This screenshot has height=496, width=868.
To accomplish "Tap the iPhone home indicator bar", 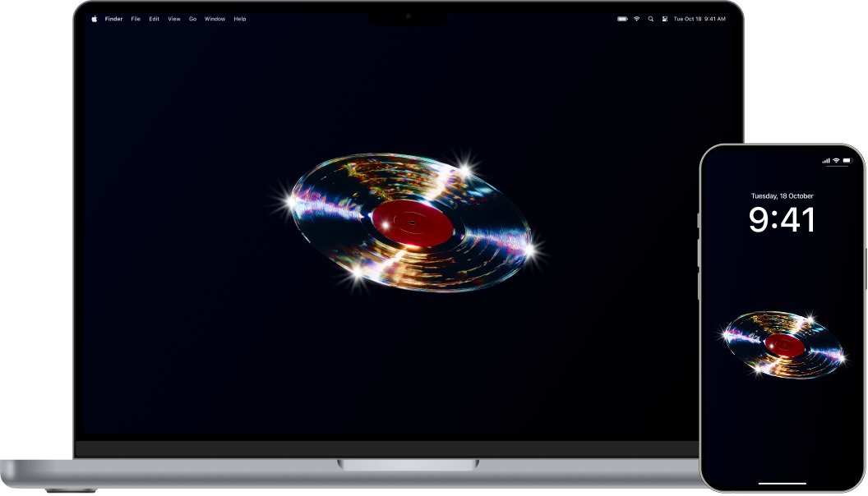I will (x=781, y=482).
